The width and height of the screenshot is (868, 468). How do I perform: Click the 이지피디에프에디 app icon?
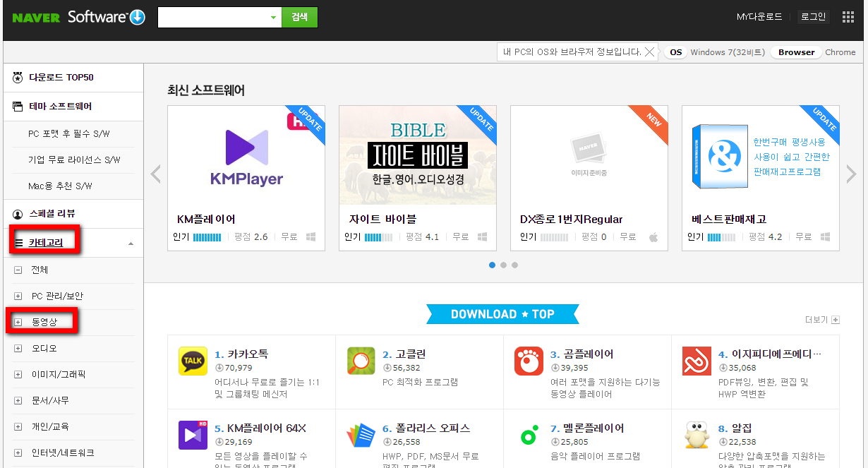(x=697, y=361)
